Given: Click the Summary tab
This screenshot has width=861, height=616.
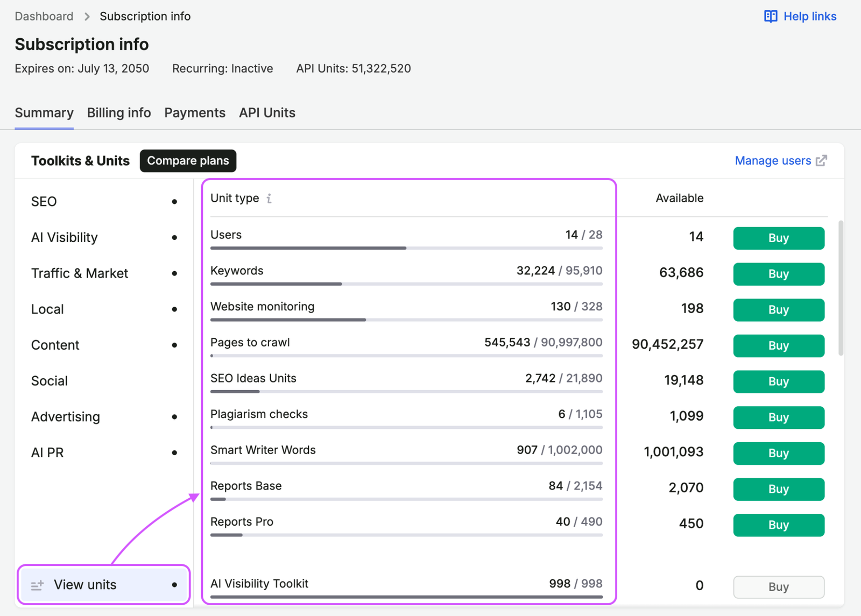Looking at the screenshot, I should coord(44,112).
